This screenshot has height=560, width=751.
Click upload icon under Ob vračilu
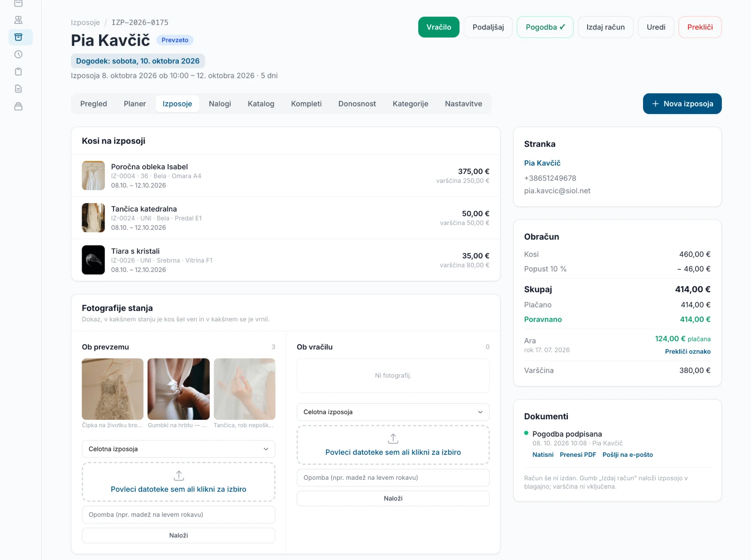tap(393, 439)
